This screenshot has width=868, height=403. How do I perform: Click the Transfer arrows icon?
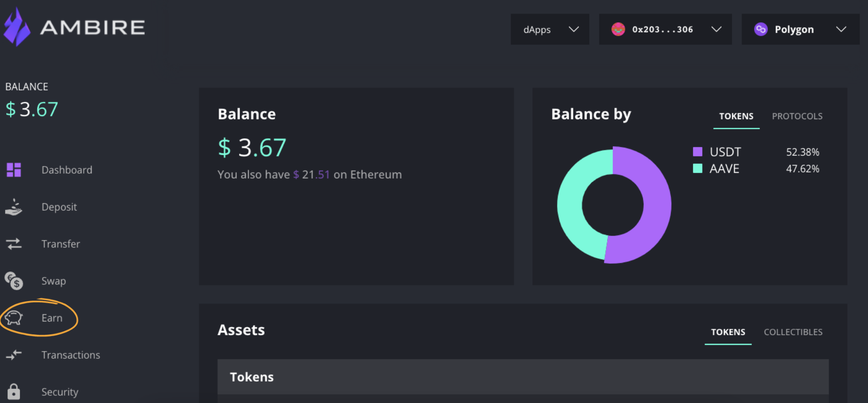click(14, 244)
